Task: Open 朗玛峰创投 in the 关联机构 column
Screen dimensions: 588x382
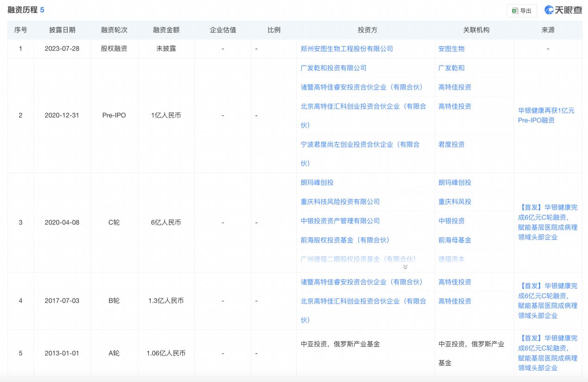Action: (x=454, y=182)
